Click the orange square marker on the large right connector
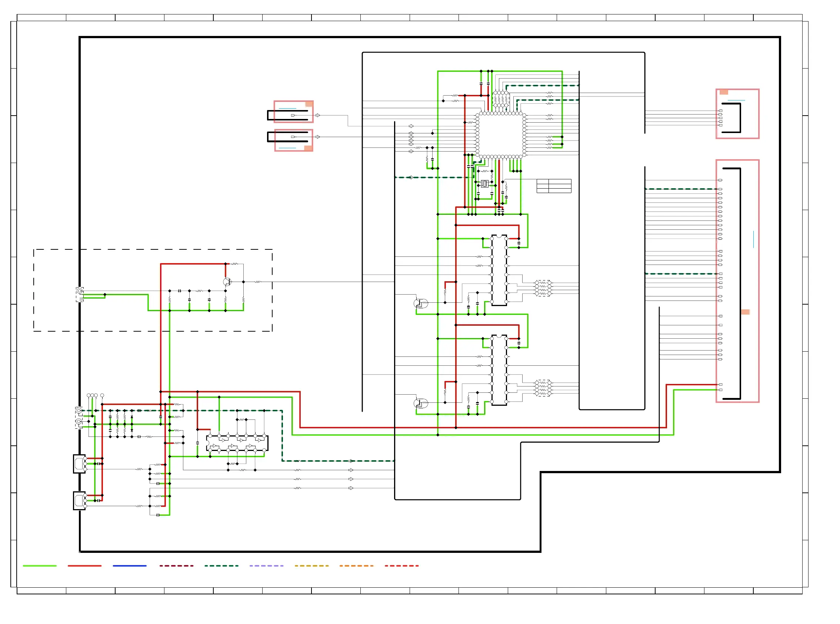Viewport: 840px width, 624px height. coord(745,312)
